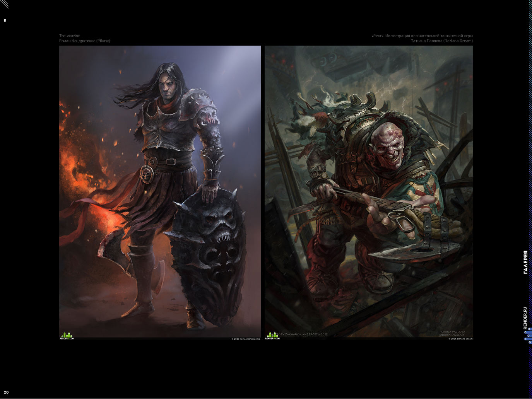Click copyright text "© 2025 Doriana Dream"
The height and width of the screenshot is (399, 532).
pos(460,339)
